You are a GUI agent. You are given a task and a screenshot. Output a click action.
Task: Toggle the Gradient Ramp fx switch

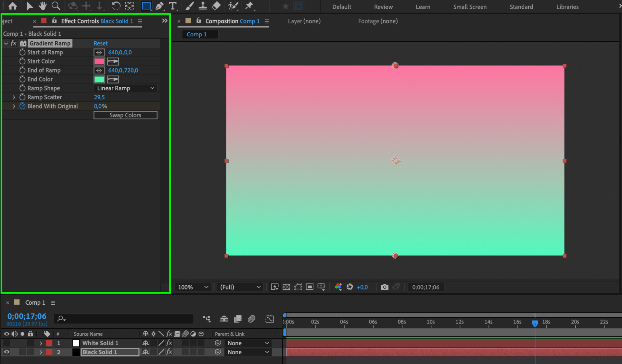[x=13, y=44]
